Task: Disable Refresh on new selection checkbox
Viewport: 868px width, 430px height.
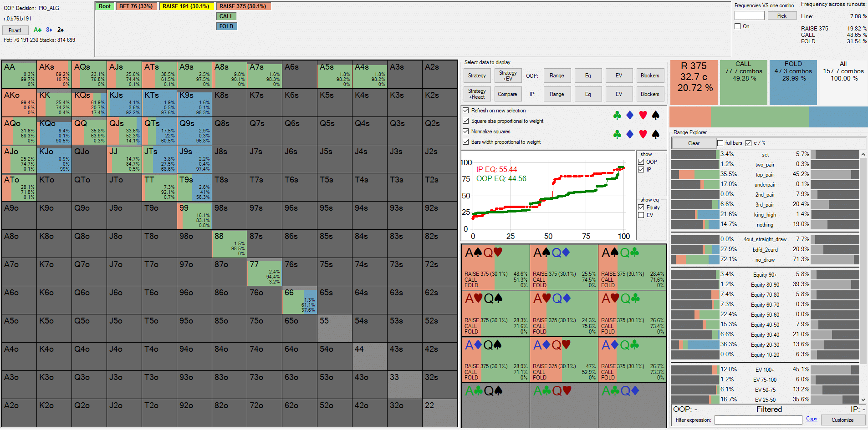Action: [466, 111]
